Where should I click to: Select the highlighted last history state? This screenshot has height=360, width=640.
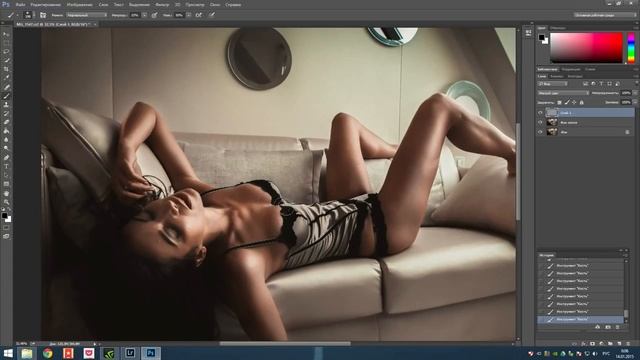(580, 320)
